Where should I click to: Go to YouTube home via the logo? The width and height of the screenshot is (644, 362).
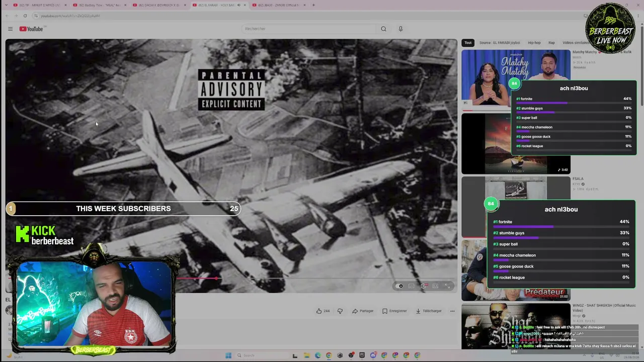pyautogui.click(x=31, y=29)
